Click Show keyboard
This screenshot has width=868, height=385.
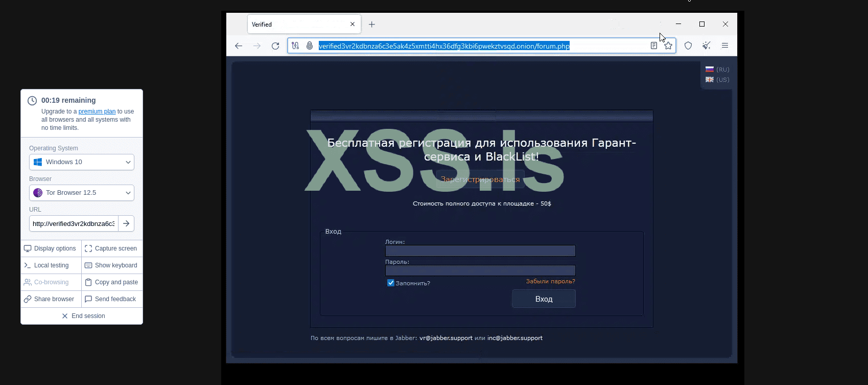coord(112,265)
